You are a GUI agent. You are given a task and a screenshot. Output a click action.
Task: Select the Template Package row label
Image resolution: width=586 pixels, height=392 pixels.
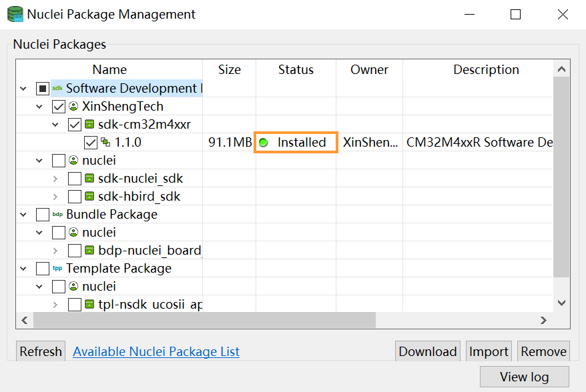click(x=119, y=269)
